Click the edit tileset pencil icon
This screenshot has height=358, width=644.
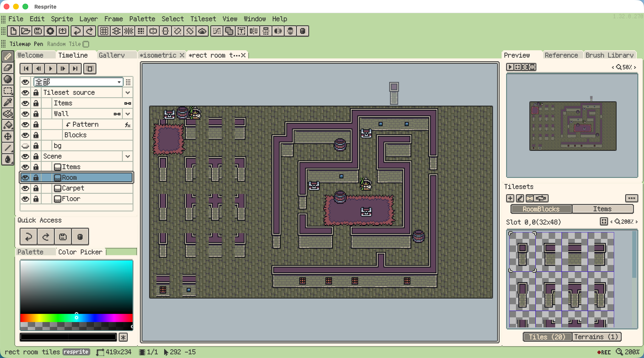point(520,198)
